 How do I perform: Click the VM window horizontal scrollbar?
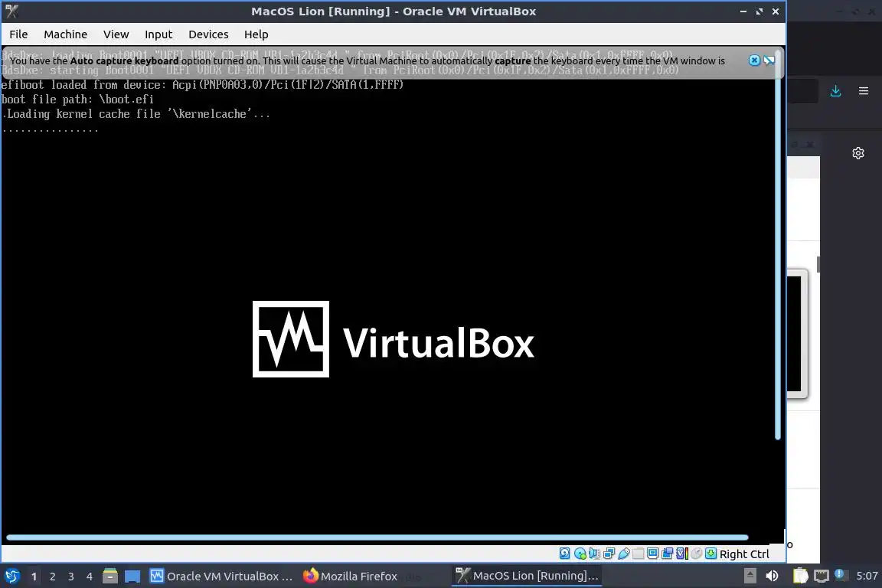pos(377,537)
